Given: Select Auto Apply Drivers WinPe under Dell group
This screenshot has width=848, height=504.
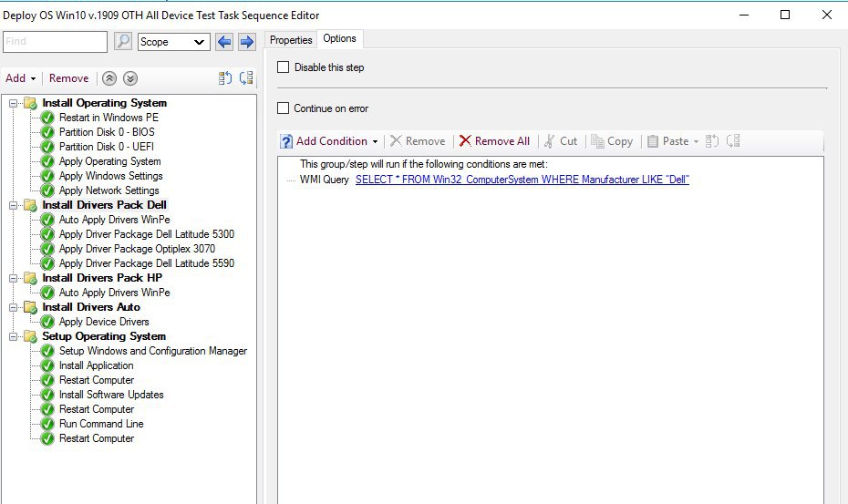Looking at the screenshot, I should pyautogui.click(x=114, y=220).
